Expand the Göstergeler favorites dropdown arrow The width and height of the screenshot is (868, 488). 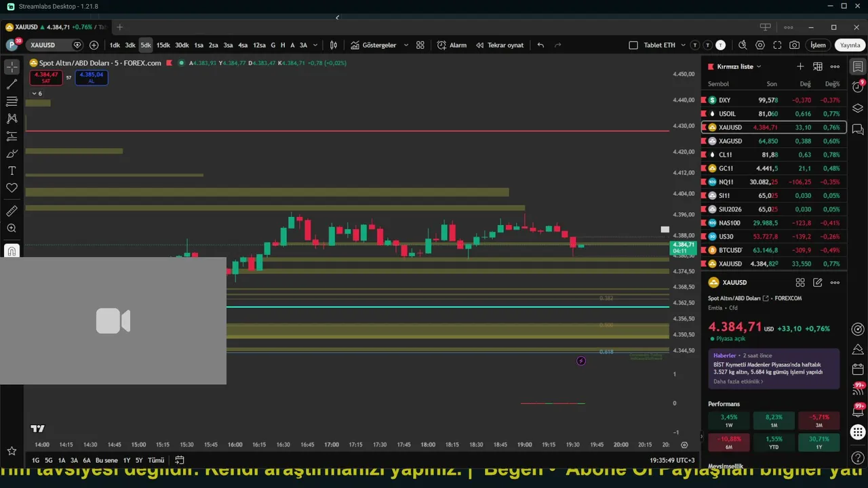click(406, 45)
